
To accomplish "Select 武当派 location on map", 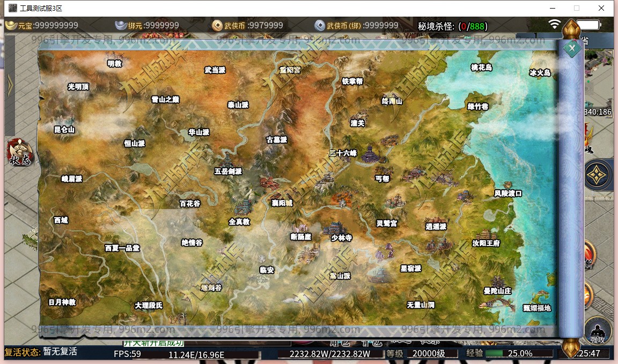I will point(215,70).
